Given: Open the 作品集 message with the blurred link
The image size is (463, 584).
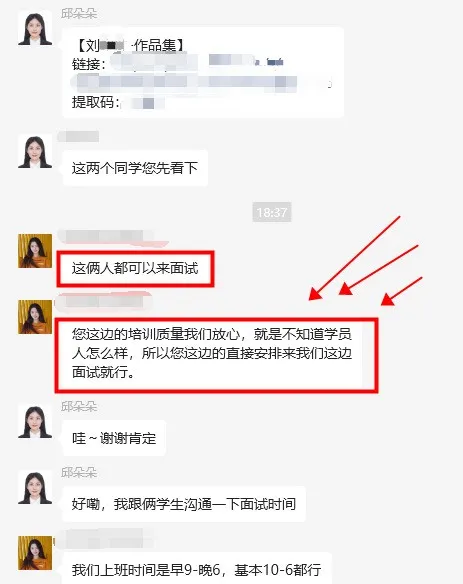Looking at the screenshot, I should pyautogui.click(x=203, y=72).
